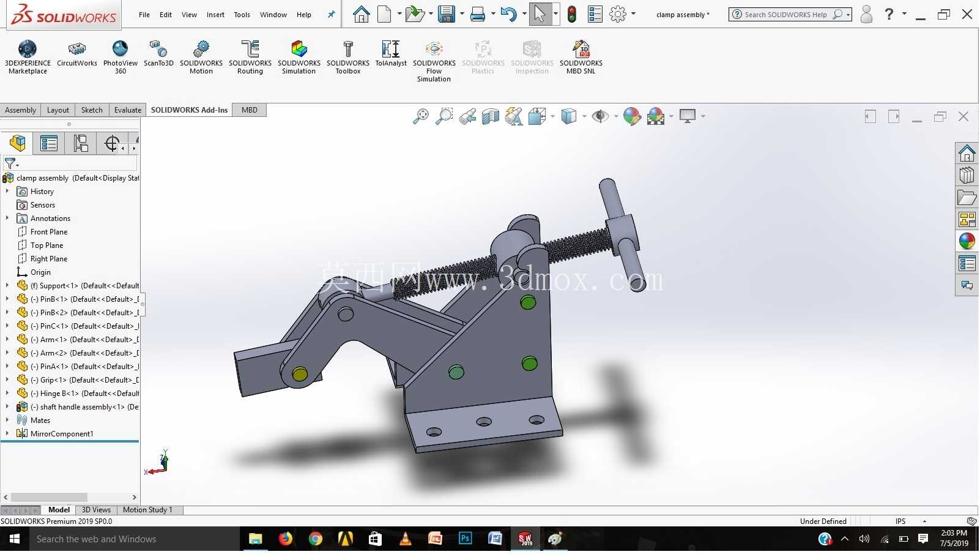Image resolution: width=980 pixels, height=557 pixels.
Task: Open the Section View tool
Action: (491, 116)
